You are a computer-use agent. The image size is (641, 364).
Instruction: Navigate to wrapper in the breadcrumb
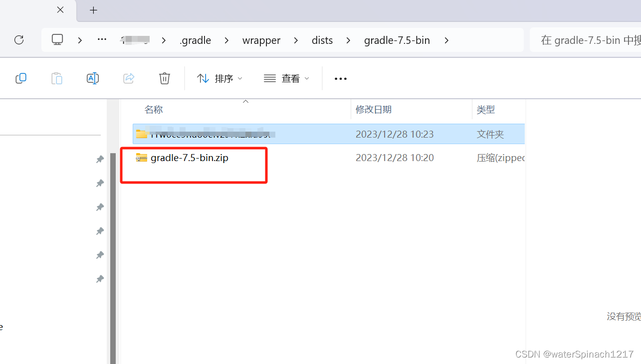point(261,40)
